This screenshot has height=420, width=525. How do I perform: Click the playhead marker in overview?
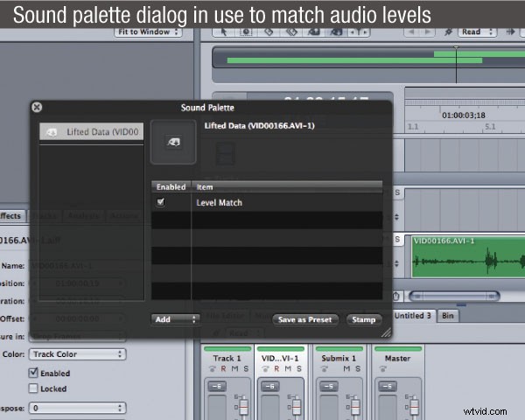pyautogui.click(x=456, y=48)
